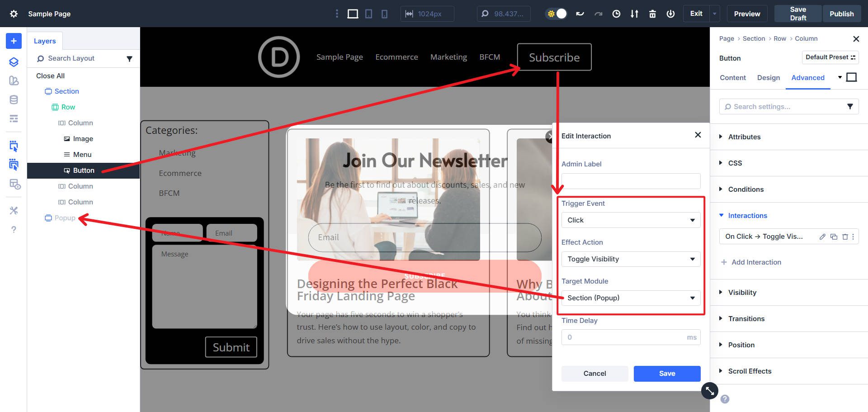Click the trash icon next to the interaction

click(x=845, y=237)
